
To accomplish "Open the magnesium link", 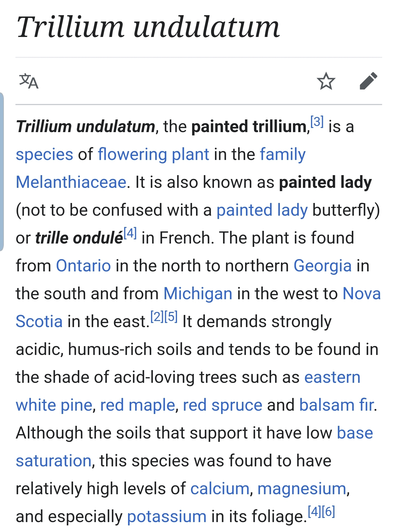I will [302, 489].
